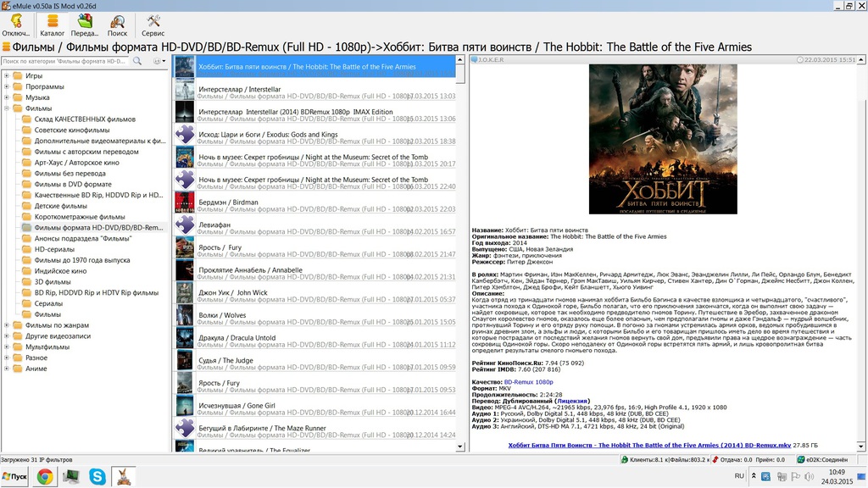Select Детские фильмы folder
Screen dimensions: 868x488
click(x=61, y=206)
